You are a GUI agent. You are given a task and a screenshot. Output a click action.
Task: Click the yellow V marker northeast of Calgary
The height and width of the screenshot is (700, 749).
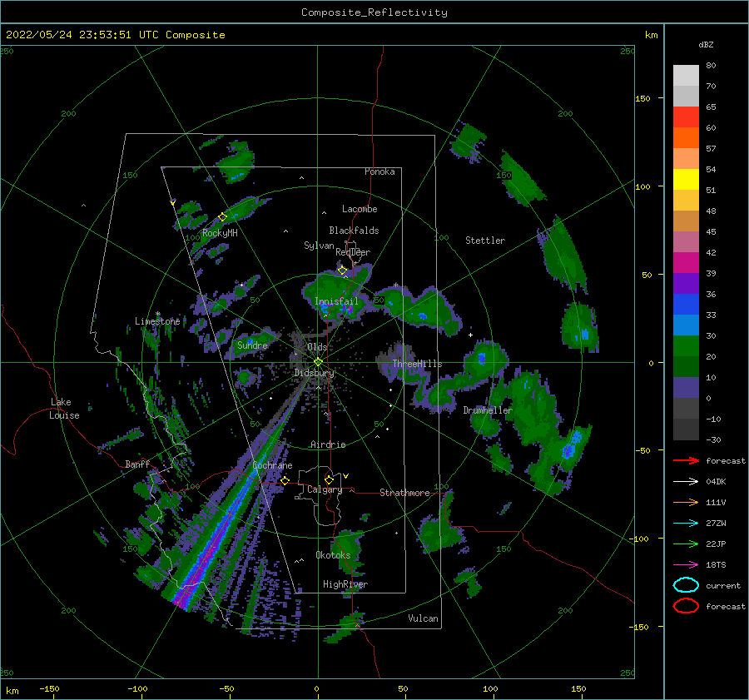pyautogui.click(x=345, y=476)
